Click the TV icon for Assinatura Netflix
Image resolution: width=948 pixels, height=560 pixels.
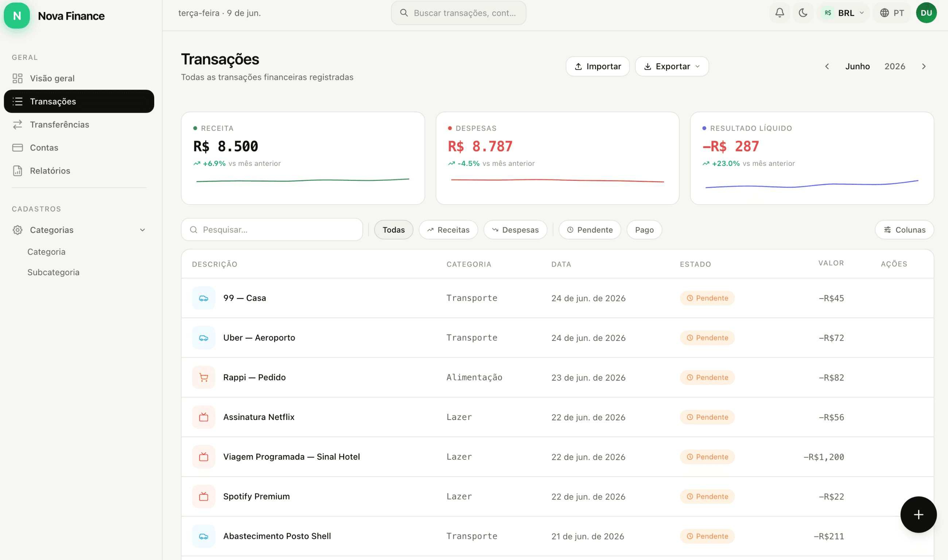(203, 417)
